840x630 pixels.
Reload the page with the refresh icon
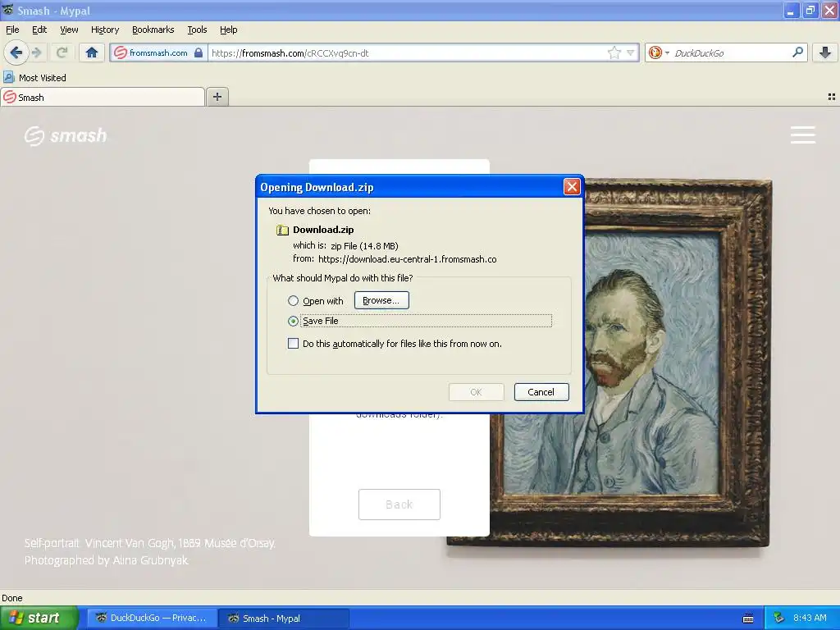point(62,52)
